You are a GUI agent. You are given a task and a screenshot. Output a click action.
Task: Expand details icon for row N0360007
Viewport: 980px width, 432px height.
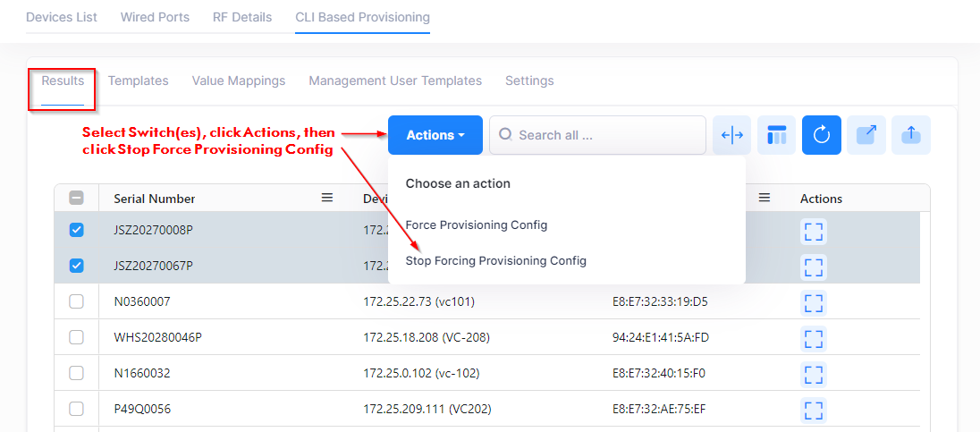click(x=813, y=302)
